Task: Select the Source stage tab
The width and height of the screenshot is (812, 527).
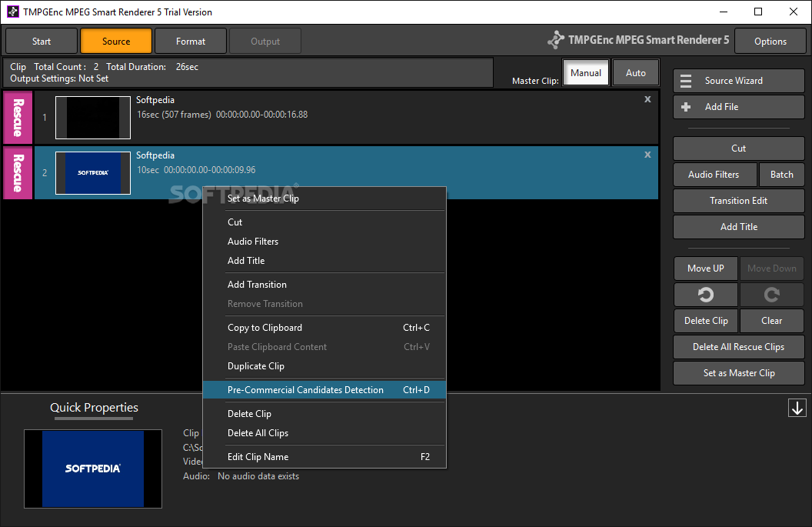Action: (116, 41)
